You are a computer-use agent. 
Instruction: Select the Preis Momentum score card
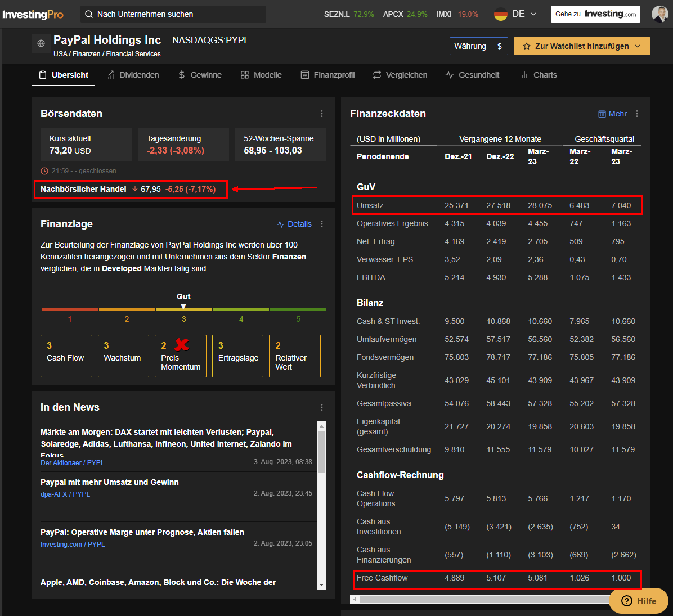click(180, 356)
